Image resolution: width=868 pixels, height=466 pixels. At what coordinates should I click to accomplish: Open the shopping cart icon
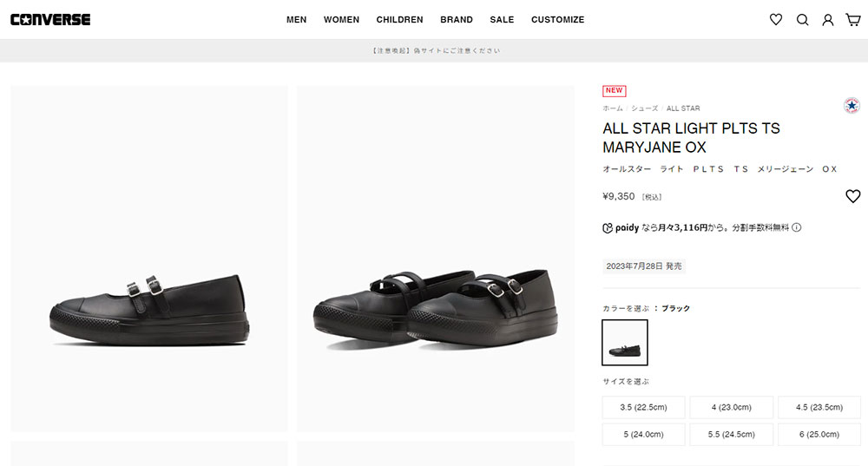[x=853, y=20]
